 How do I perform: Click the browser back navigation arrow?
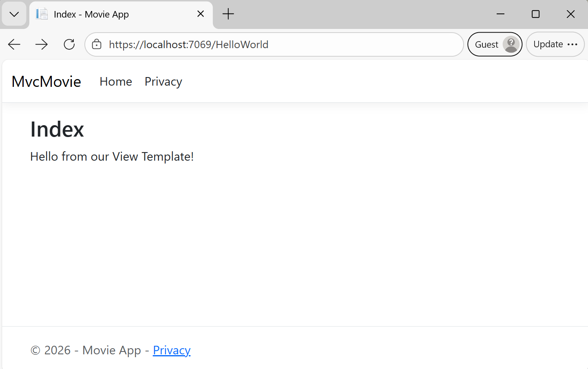14,44
